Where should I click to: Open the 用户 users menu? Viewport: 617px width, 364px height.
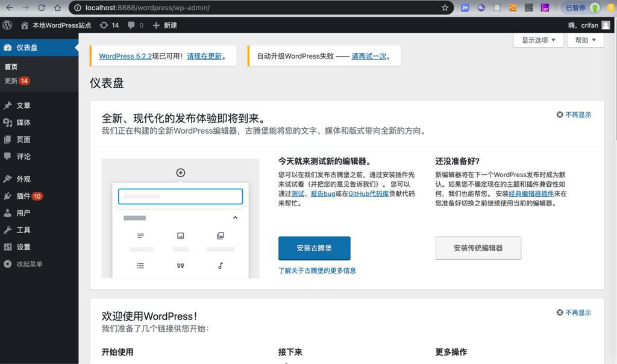[x=39, y=213]
